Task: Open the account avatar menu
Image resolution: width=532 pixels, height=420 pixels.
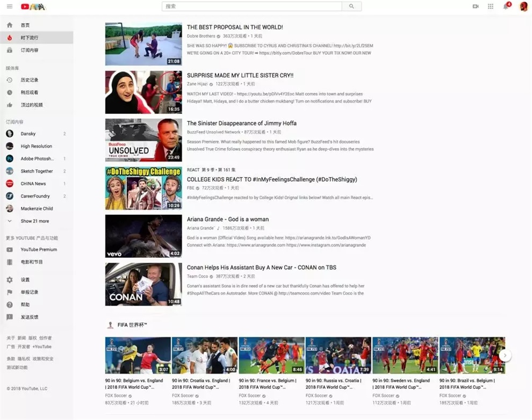Action: pyautogui.click(x=523, y=6)
